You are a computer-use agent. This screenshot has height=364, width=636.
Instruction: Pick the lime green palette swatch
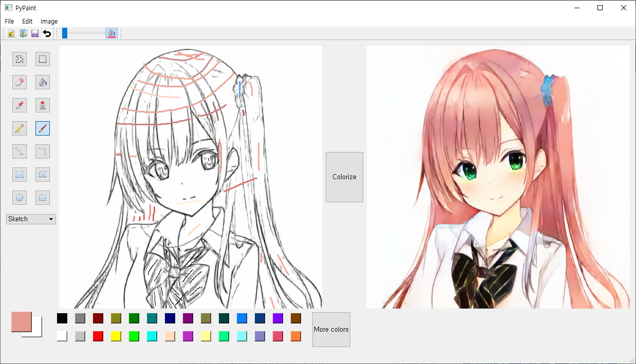pos(134,336)
